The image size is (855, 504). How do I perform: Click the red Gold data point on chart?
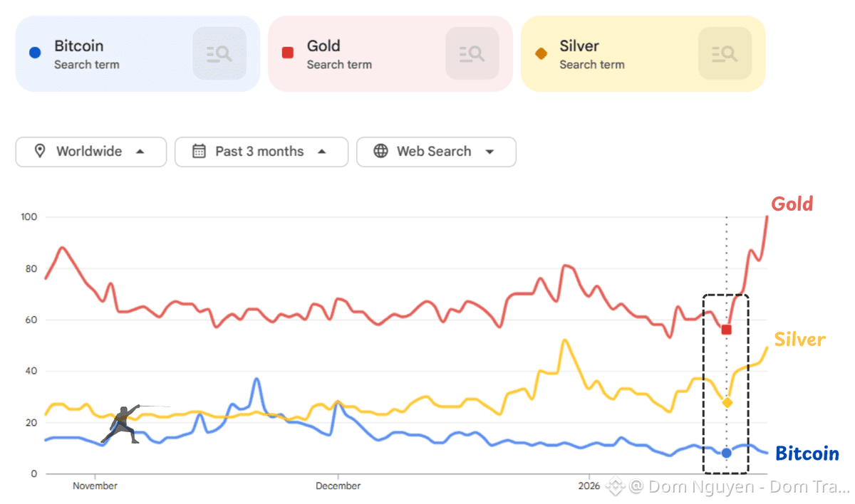click(726, 330)
